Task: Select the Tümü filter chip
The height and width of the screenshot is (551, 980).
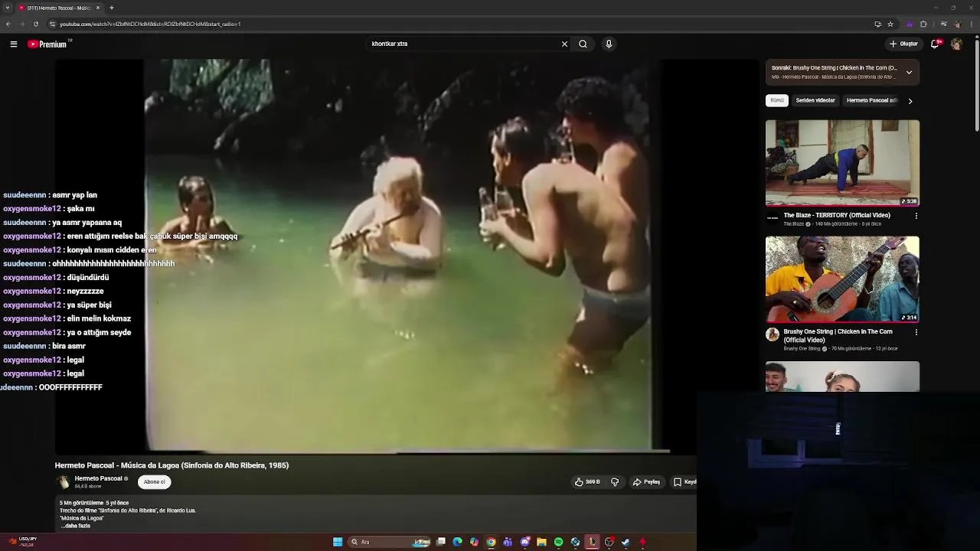Action: (x=777, y=100)
